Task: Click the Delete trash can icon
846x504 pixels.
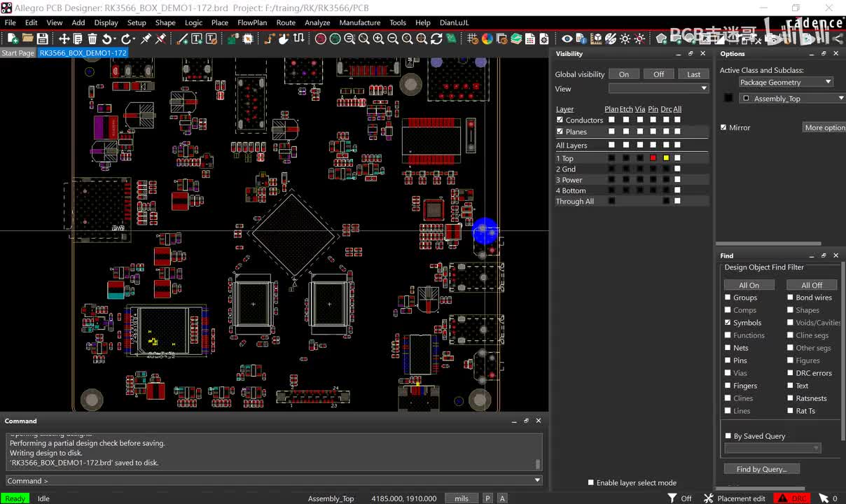Action: click(92, 38)
